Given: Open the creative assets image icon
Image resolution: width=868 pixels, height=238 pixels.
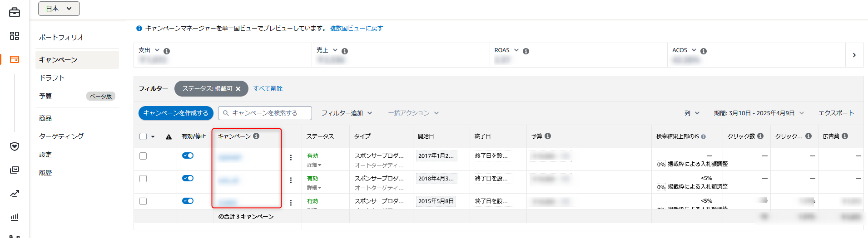Looking at the screenshot, I should (x=15, y=170).
